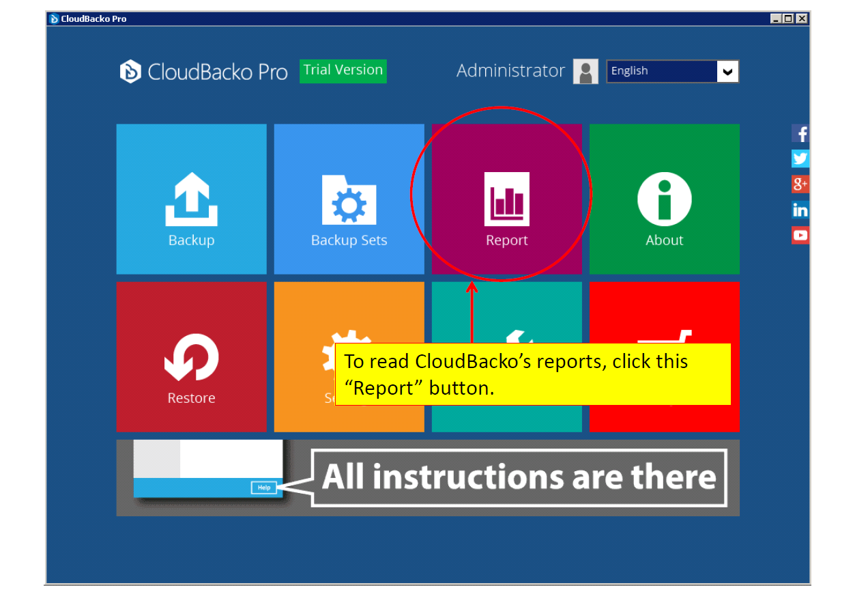Open the Backup tile
Viewport: 868px width, 605px height.
click(x=191, y=199)
